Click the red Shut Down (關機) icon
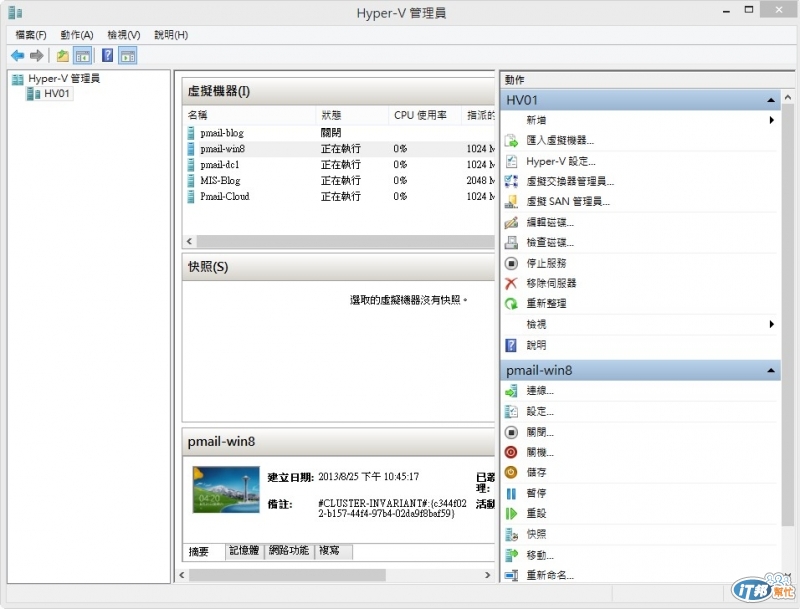 coord(511,452)
